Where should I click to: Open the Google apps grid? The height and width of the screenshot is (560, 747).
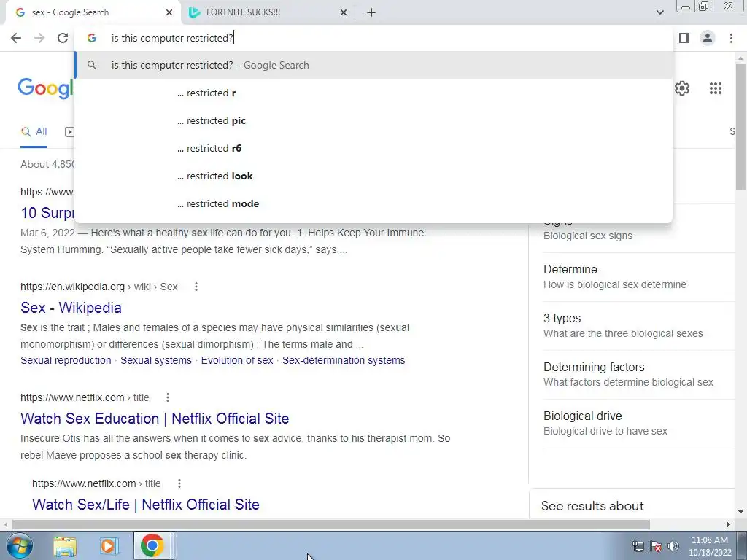pyautogui.click(x=716, y=88)
